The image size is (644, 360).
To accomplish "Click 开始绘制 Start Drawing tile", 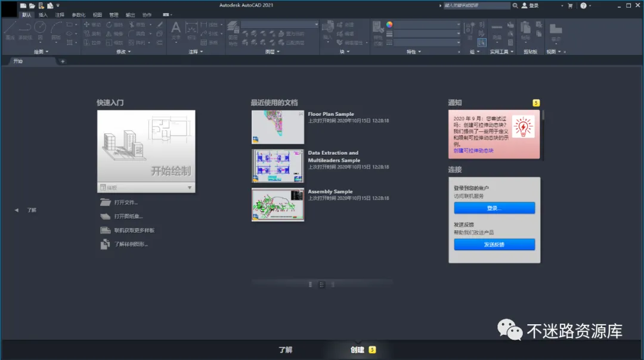I will (146, 146).
